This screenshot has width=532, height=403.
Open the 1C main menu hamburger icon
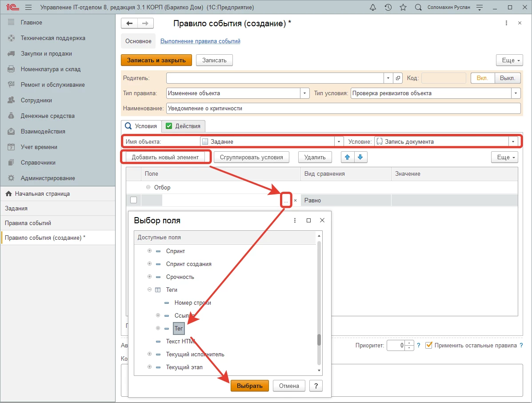[28, 7]
